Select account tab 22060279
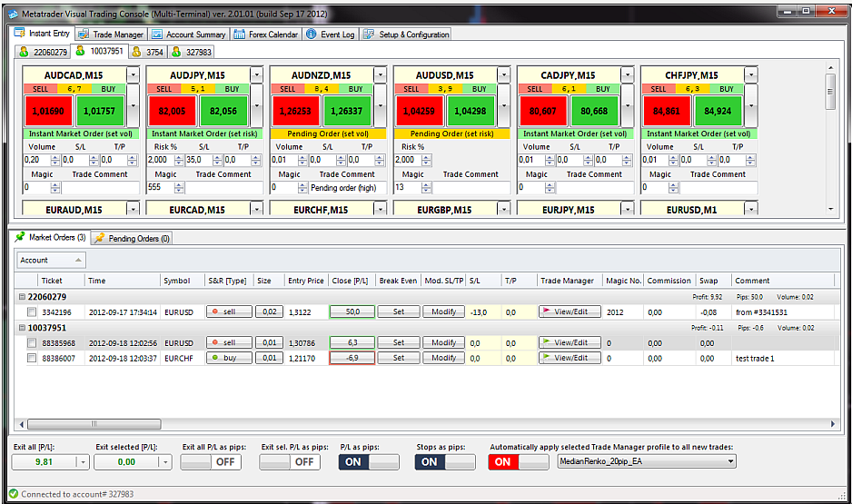Screen dimensions: 852x504 click(x=44, y=52)
